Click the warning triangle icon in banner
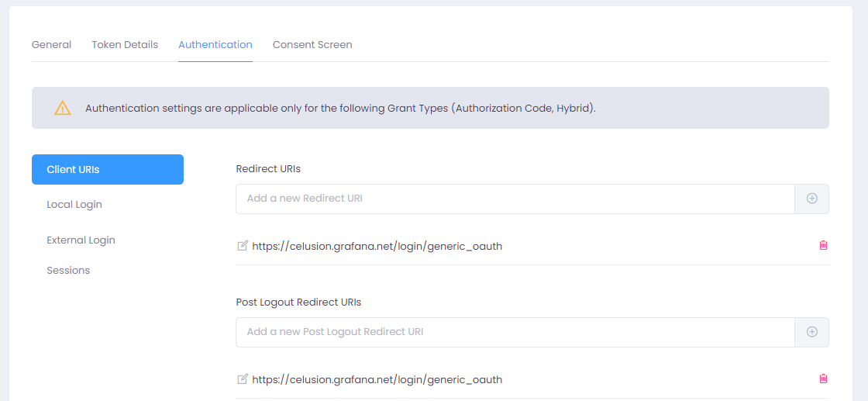Screen dimensions: 868x401 (x=63, y=108)
